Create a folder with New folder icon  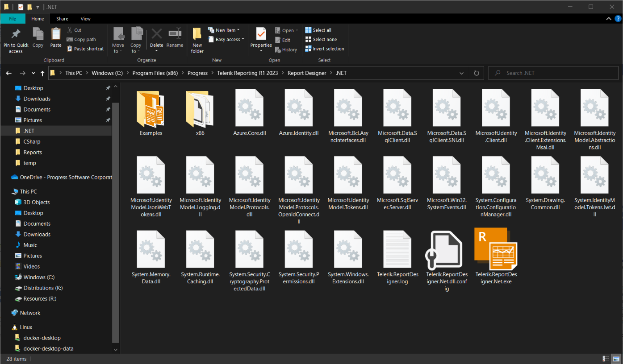(x=197, y=35)
